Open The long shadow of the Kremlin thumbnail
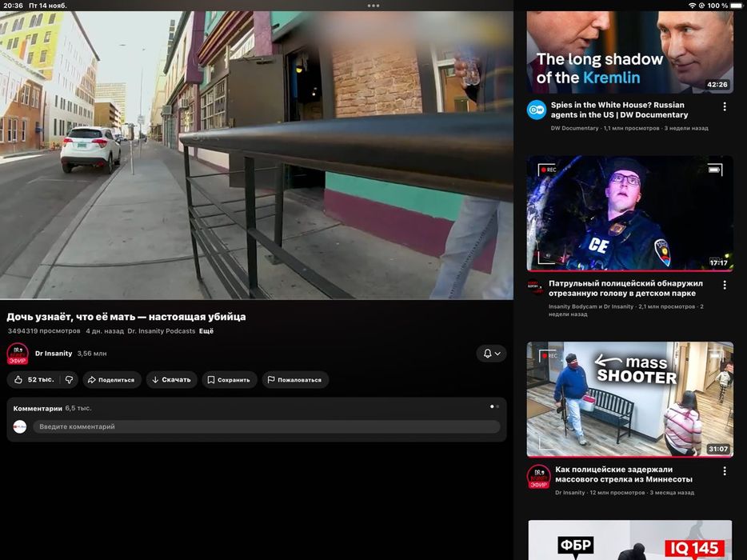This screenshot has width=747, height=560. coord(629,53)
